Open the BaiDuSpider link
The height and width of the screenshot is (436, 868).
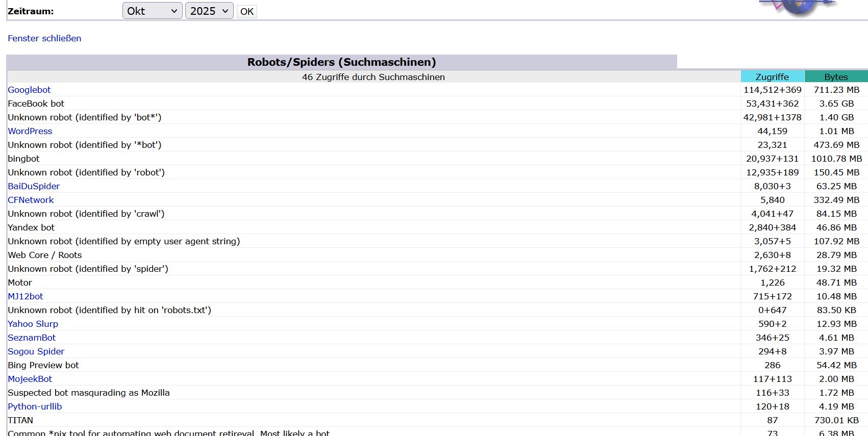(x=34, y=186)
